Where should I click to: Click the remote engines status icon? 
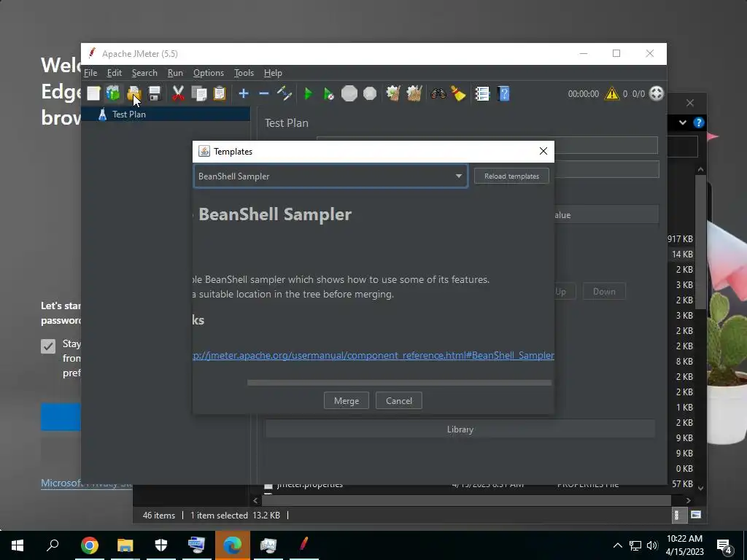(x=657, y=93)
